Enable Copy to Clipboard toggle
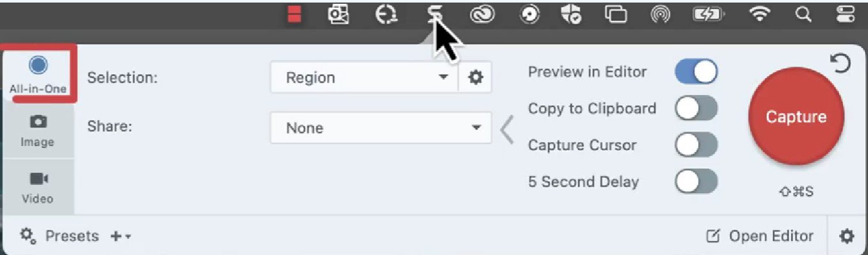 click(x=696, y=109)
